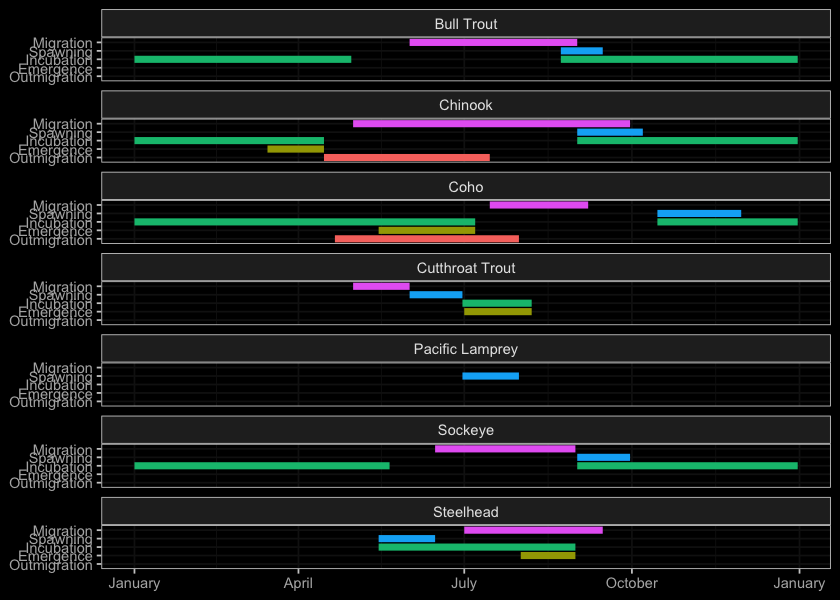Screen dimensions: 840x600
Task: Click the Bull Trout panel header
Action: coord(465,24)
